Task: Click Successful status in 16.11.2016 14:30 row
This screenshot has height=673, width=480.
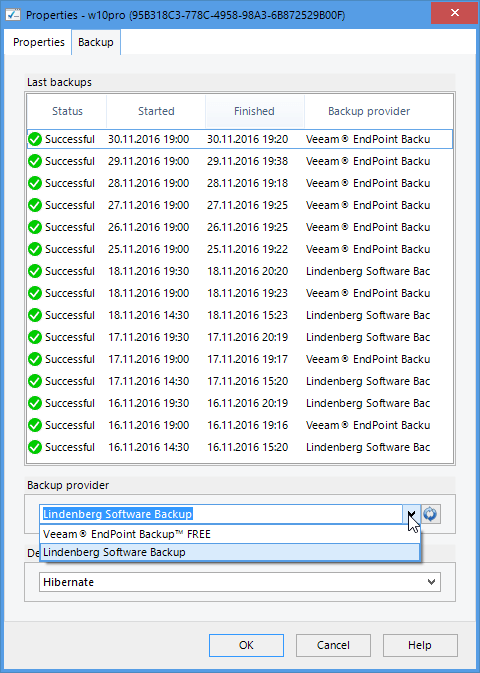Action: (70, 447)
